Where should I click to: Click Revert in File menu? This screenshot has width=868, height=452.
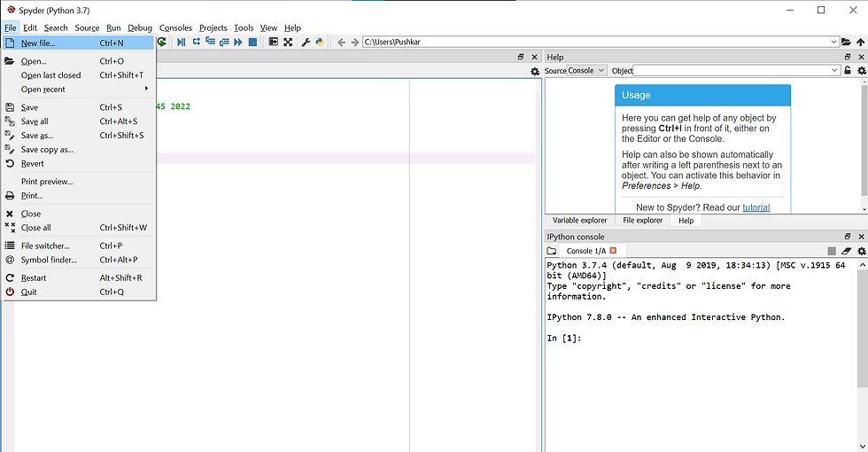(x=79, y=163)
